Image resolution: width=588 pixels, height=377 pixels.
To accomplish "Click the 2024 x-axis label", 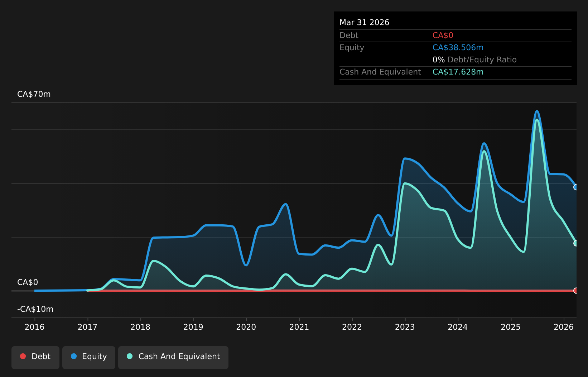I will click(458, 327).
